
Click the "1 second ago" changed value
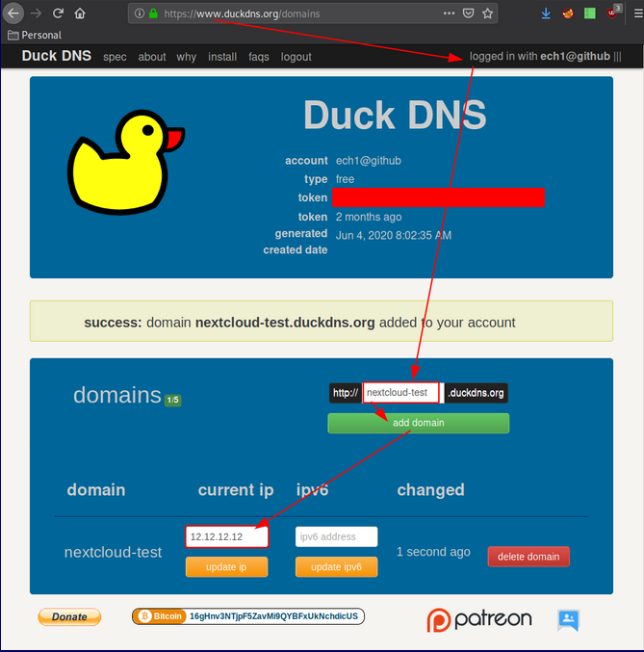coord(433,552)
